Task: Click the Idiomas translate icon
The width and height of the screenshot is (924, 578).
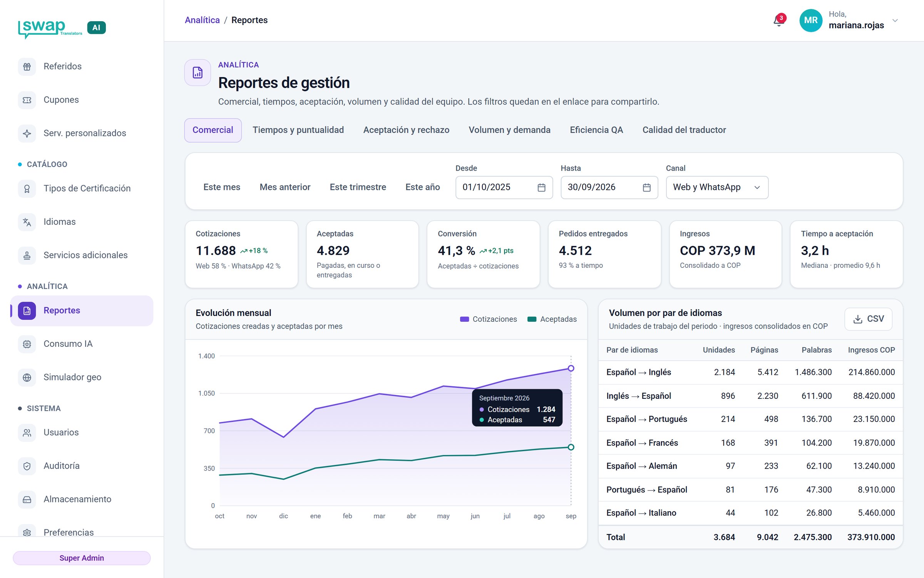Action: pyautogui.click(x=27, y=222)
